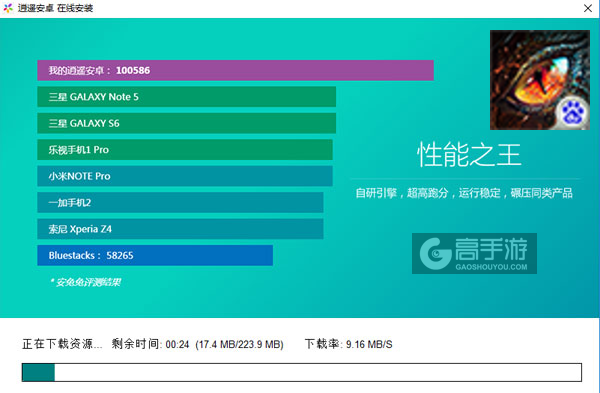Click the Baidu paw badge icon

click(x=572, y=113)
